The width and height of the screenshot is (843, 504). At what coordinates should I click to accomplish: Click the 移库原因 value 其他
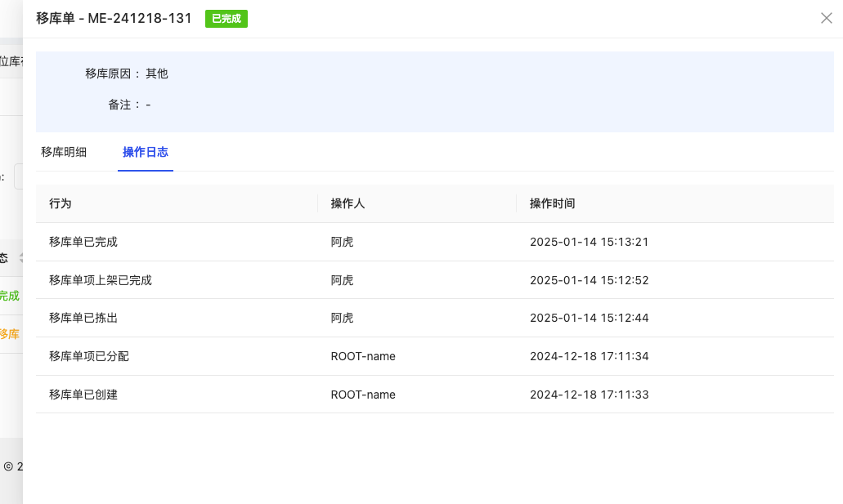point(156,74)
